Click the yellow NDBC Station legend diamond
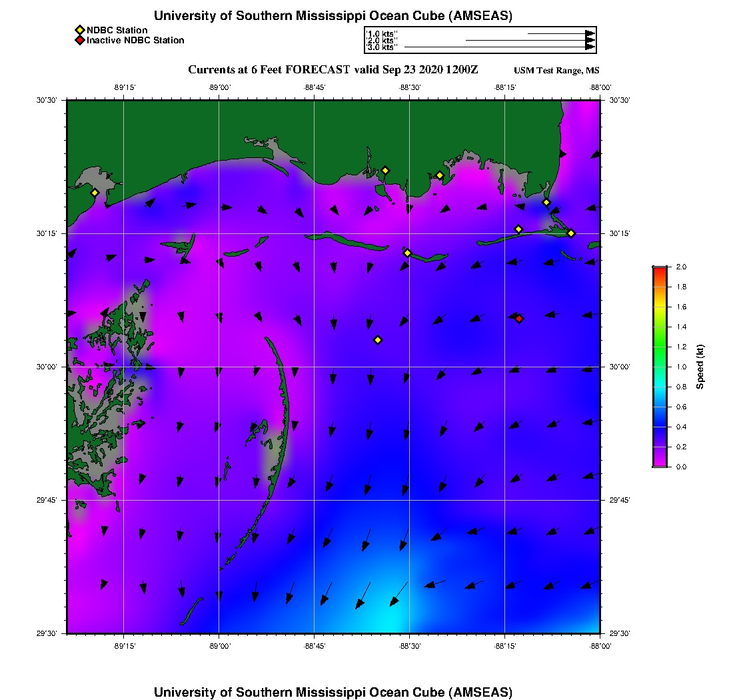 click(x=80, y=30)
